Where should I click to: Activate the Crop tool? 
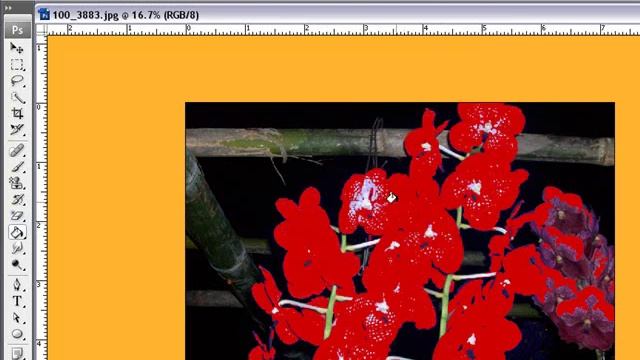tap(17, 113)
